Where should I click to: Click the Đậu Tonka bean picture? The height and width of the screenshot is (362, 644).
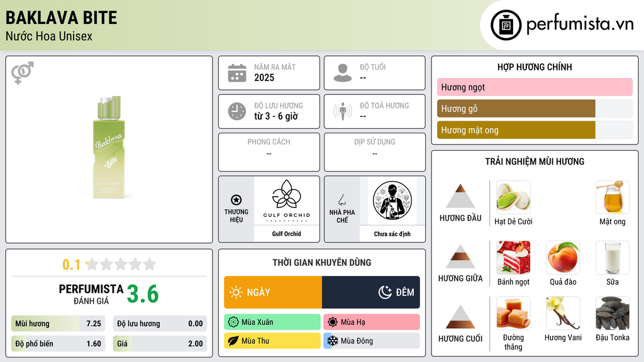pyautogui.click(x=613, y=313)
